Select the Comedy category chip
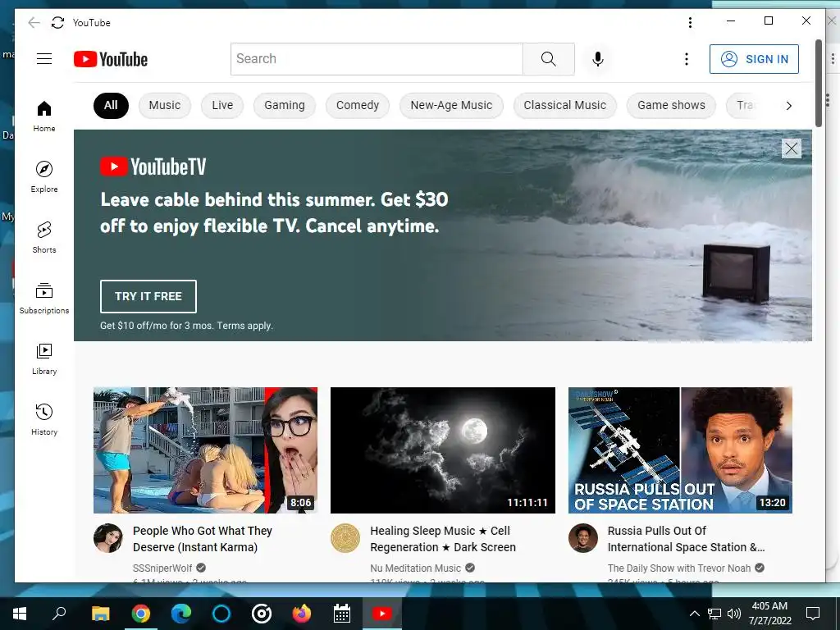The image size is (840, 630). 358,106
